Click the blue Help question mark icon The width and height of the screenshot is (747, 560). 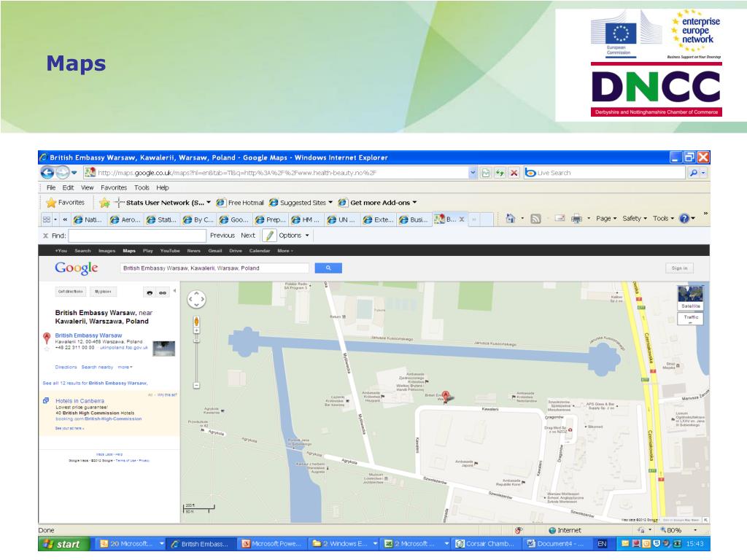pos(684,219)
